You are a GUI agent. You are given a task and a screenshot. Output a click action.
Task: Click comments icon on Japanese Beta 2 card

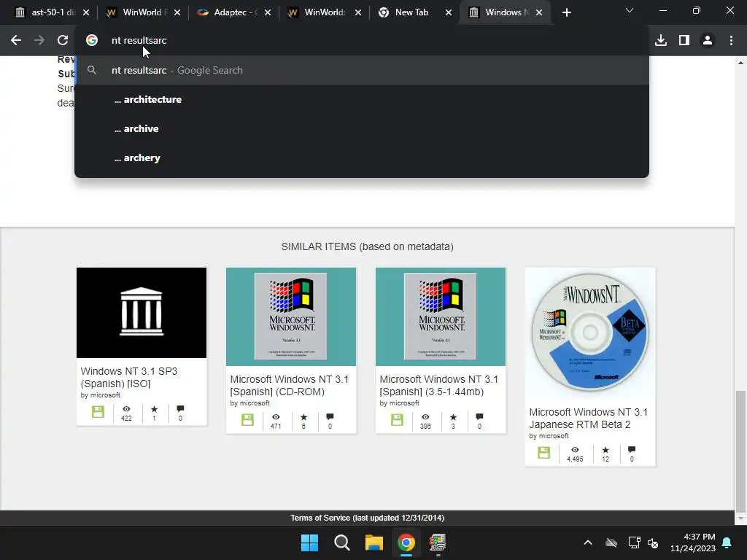coord(632,450)
